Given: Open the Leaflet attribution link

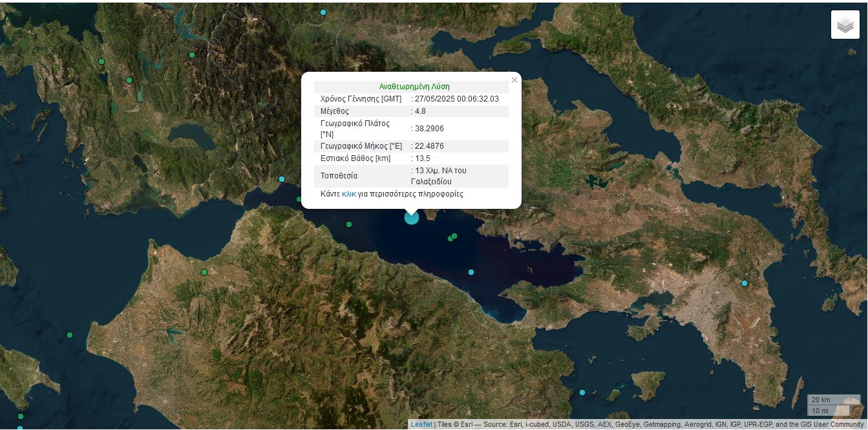Looking at the screenshot, I should [421, 425].
